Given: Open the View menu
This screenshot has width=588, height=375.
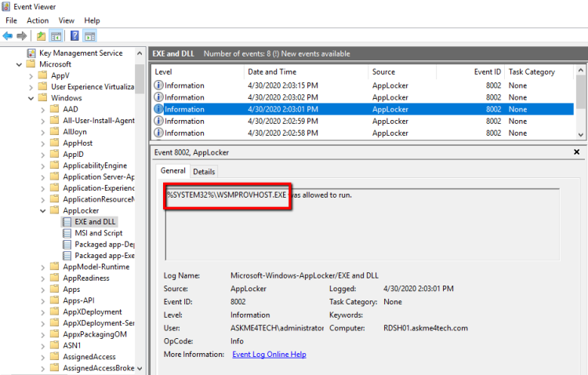Looking at the screenshot, I should [67, 20].
